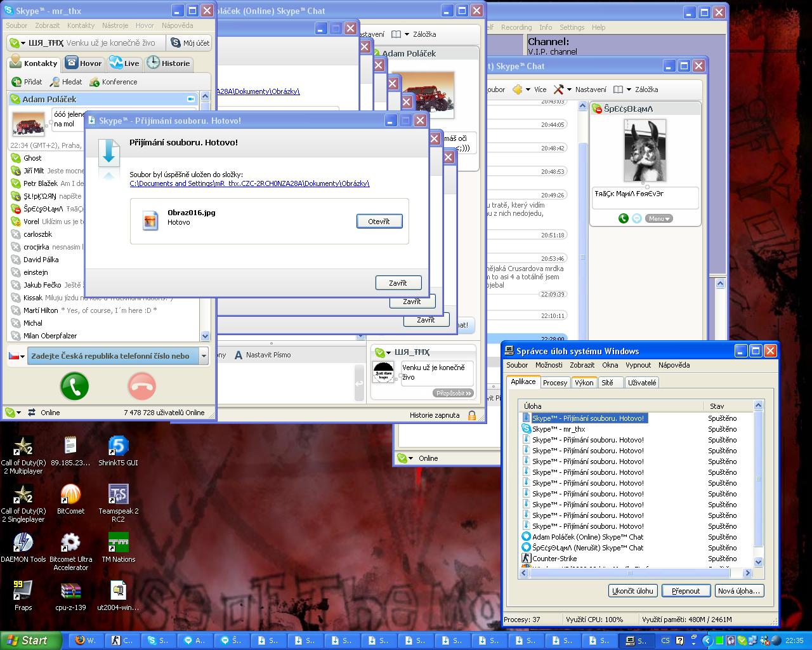
Task: Select contact Ghost in the list
Action: point(105,158)
